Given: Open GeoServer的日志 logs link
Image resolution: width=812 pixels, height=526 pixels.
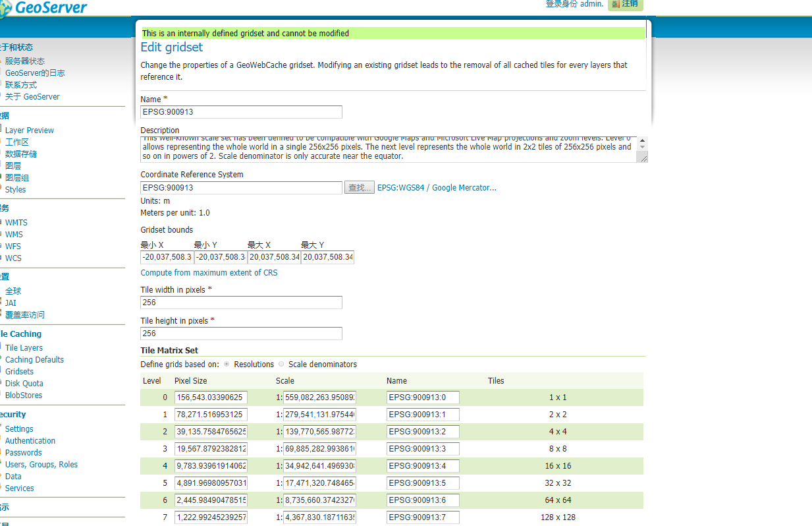Looking at the screenshot, I should tap(35, 73).
